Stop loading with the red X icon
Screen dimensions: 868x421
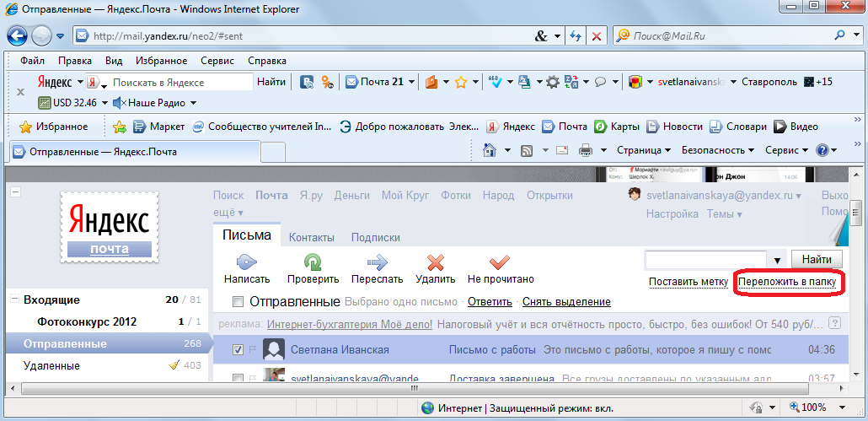tap(597, 36)
